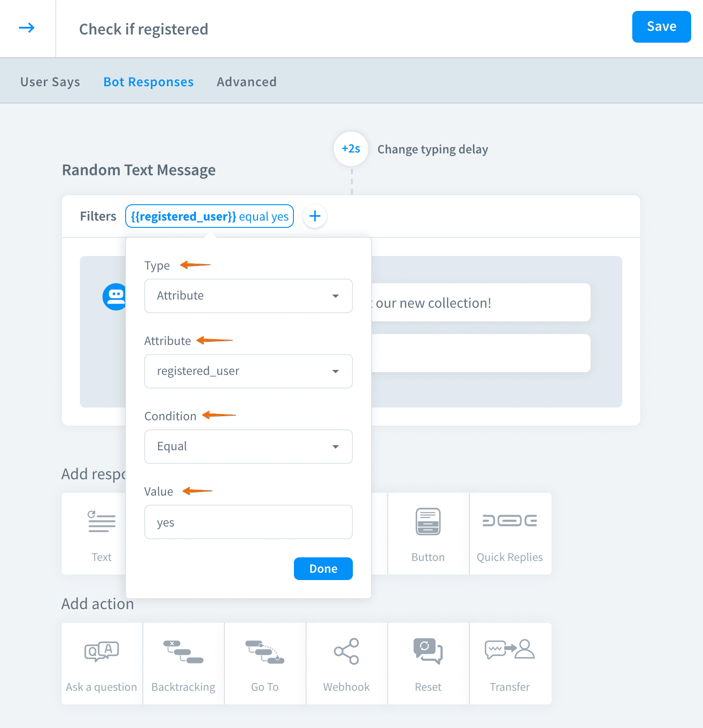
Task: Add a Button response
Action: [x=428, y=533]
